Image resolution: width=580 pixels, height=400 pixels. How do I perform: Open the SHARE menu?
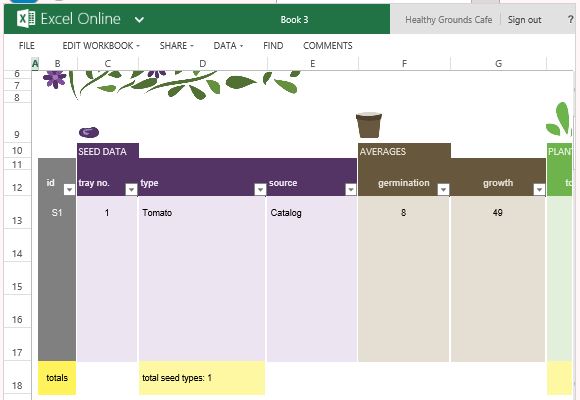coord(176,46)
